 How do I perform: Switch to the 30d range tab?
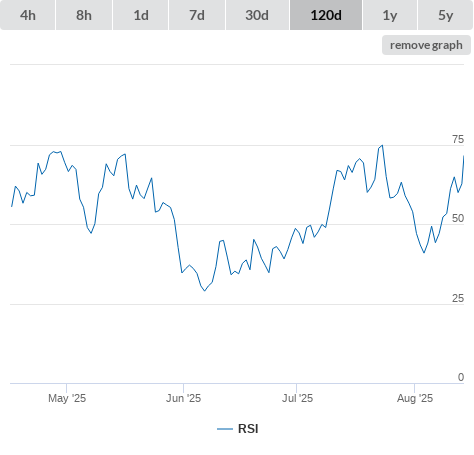(x=257, y=15)
